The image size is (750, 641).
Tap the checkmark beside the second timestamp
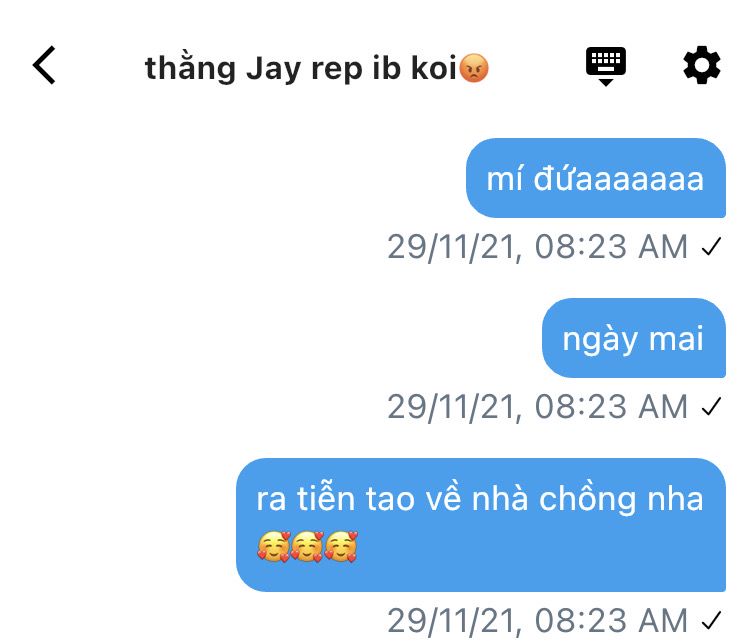[x=712, y=407]
